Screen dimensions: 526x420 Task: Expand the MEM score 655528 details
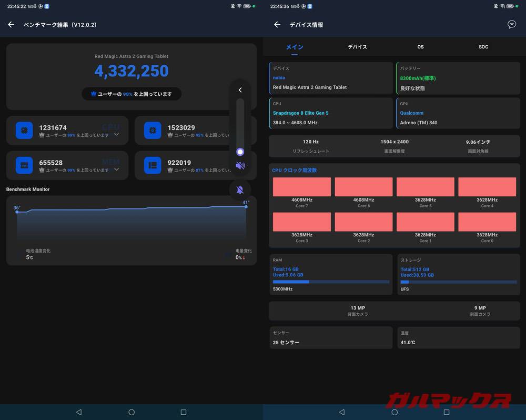[116, 169]
